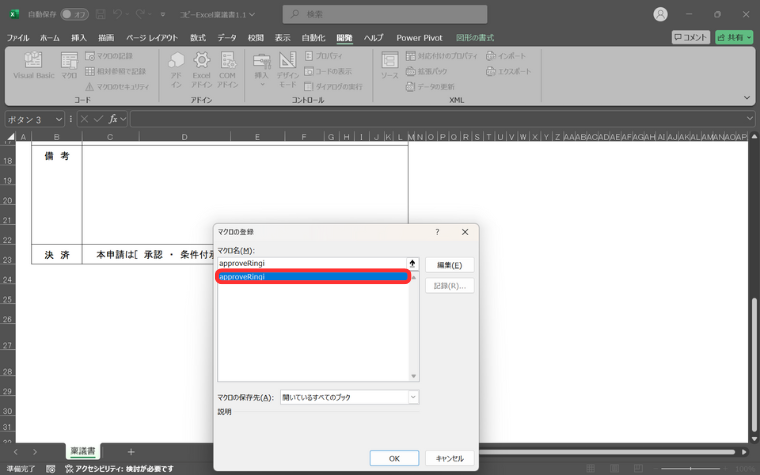Expand the Name Box dropdown arrow
760x475 pixels.
[x=68, y=119]
